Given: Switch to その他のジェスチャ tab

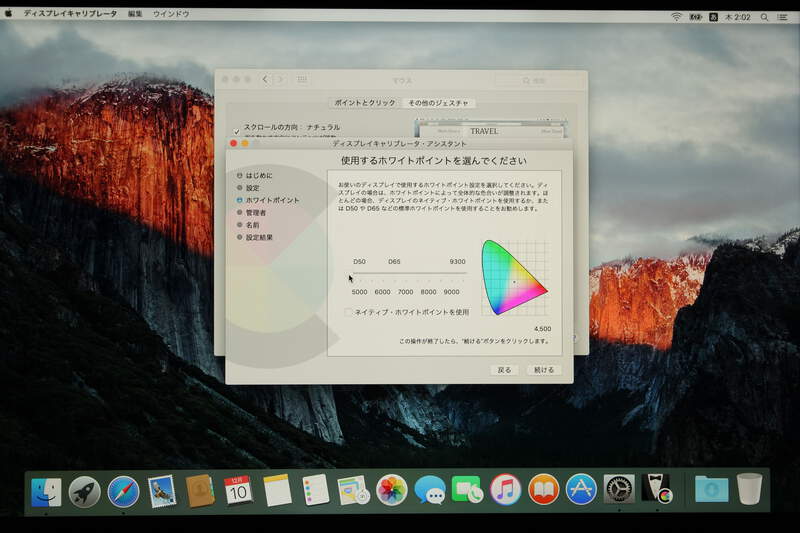Looking at the screenshot, I should tap(439, 103).
